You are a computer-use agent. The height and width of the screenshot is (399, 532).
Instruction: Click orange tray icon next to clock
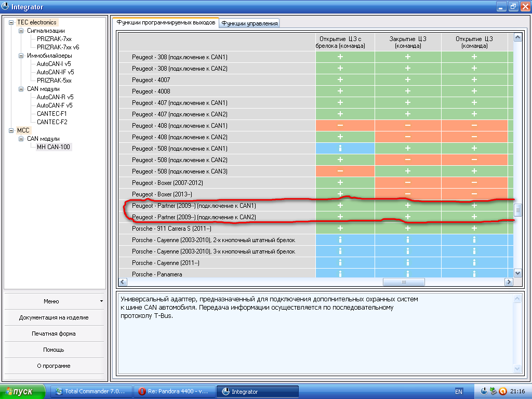pos(503,392)
